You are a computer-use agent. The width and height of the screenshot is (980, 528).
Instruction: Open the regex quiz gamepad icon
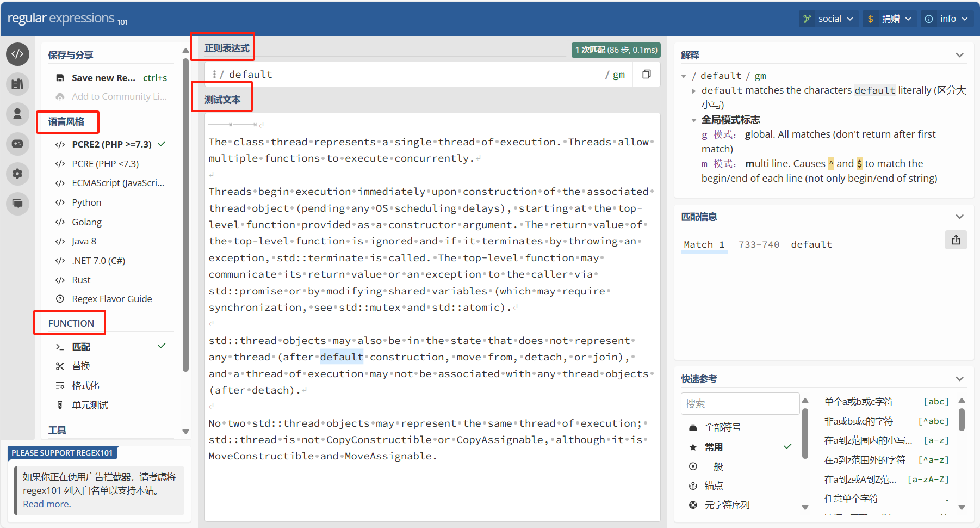tap(17, 144)
